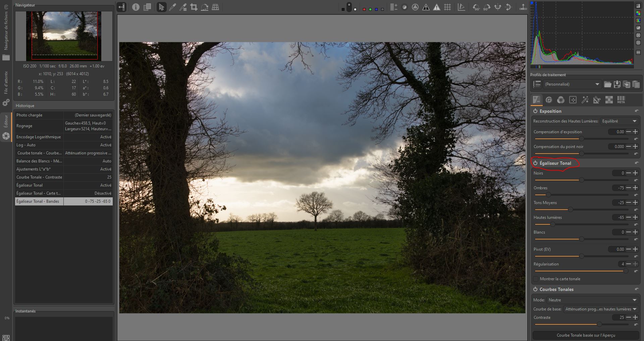Toggle the Exposition module power button
The width and height of the screenshot is (644, 341).
pyautogui.click(x=535, y=111)
